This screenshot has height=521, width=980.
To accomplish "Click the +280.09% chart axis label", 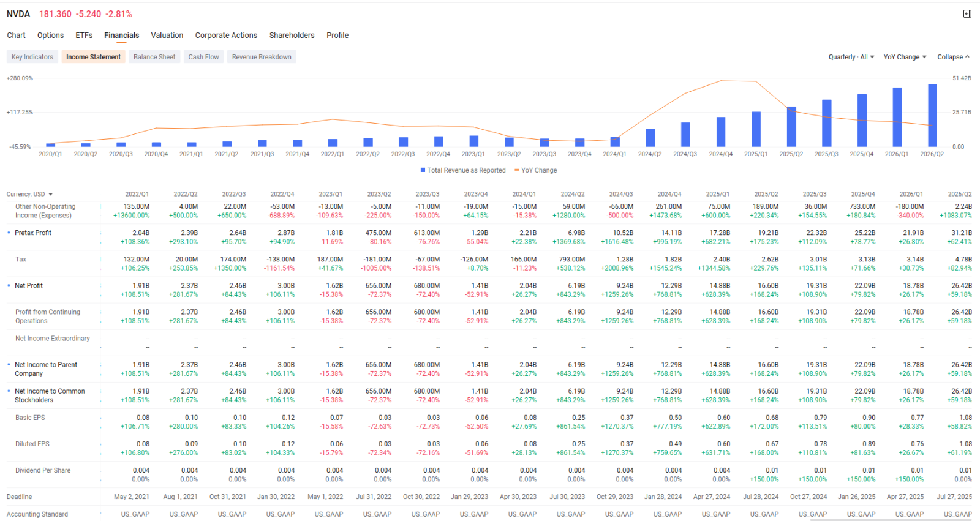I will click(20, 78).
